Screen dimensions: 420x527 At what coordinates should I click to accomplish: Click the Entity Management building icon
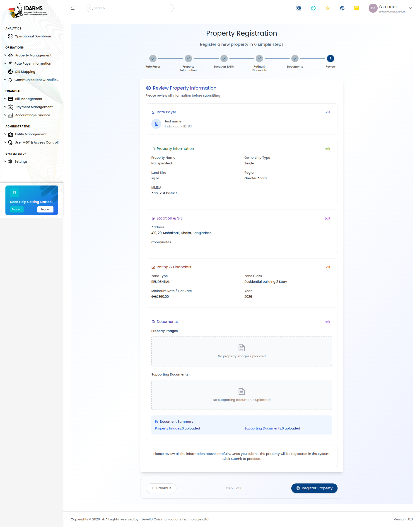tap(10, 134)
